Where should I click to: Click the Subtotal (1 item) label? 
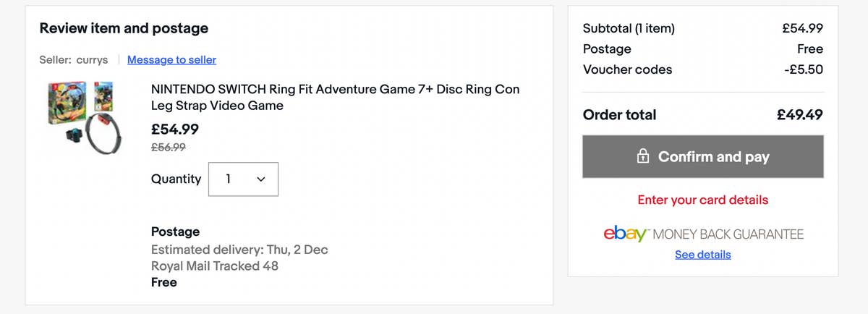pos(628,28)
